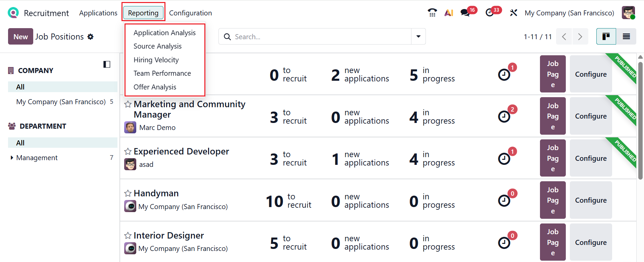The height and width of the screenshot is (262, 644).
Task: Open the VoIP phone icon
Action: tap(432, 13)
